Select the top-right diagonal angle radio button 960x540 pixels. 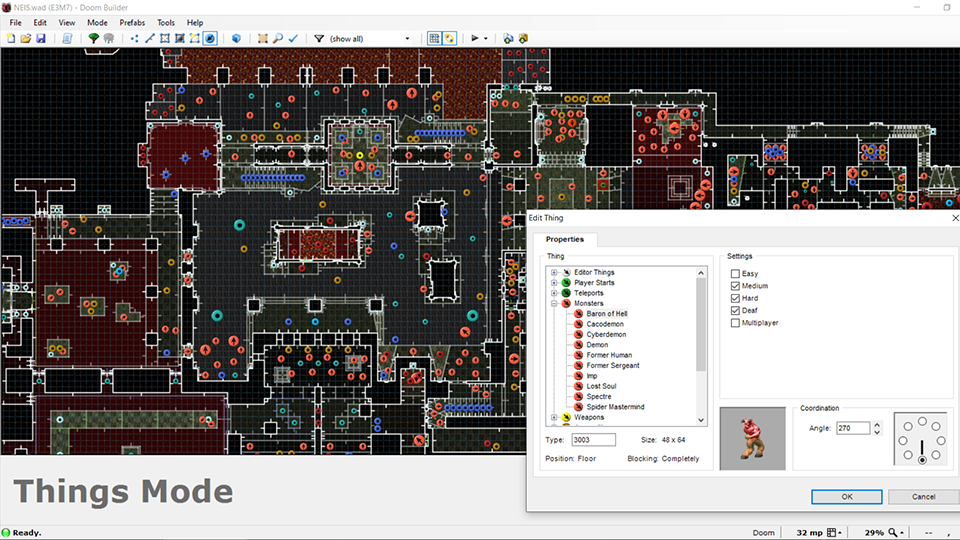936,426
